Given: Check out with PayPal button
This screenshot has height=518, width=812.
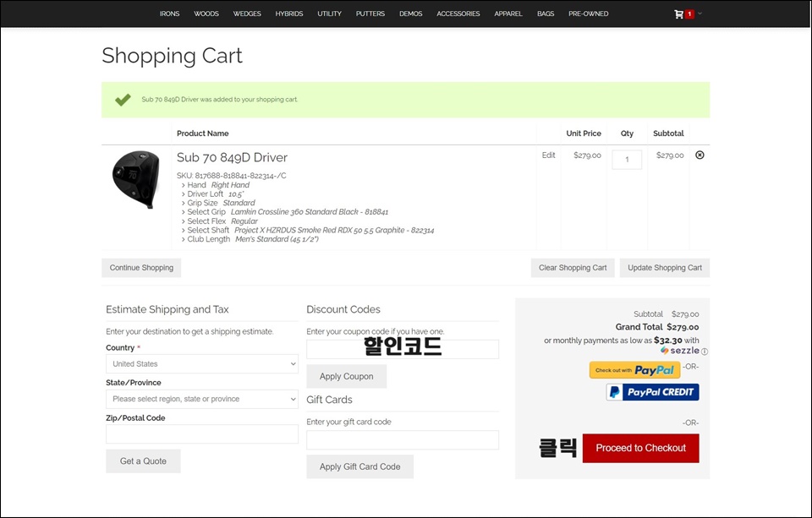Looking at the screenshot, I should (635, 370).
